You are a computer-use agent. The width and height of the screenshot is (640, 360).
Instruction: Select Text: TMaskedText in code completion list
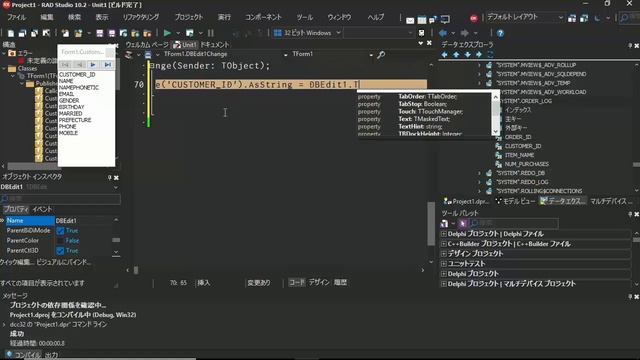tap(424, 119)
